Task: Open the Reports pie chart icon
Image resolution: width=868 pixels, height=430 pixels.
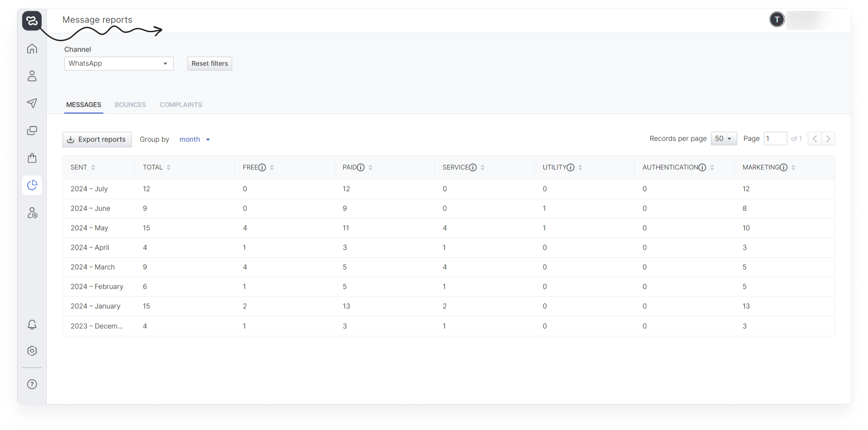Action: coord(32,185)
